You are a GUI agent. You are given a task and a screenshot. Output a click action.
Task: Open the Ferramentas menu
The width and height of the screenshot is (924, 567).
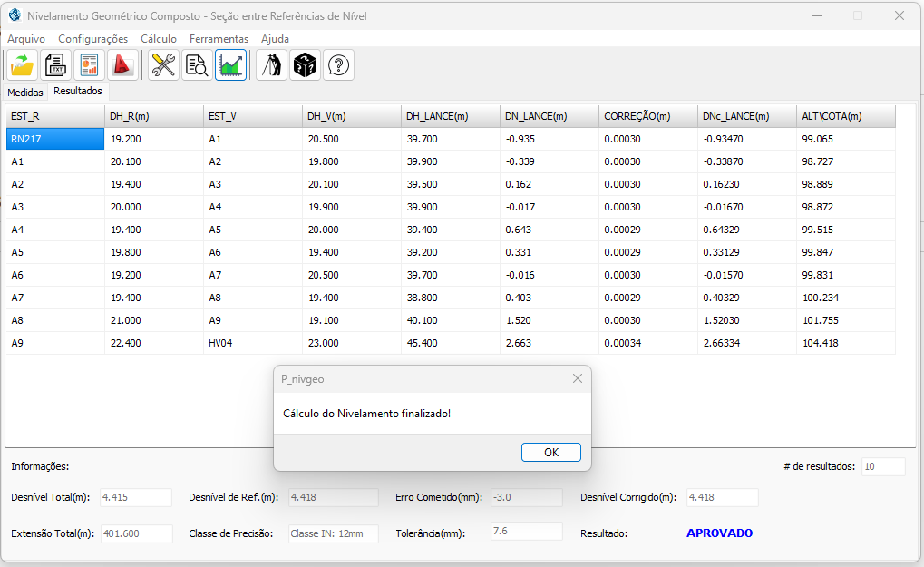coord(219,39)
